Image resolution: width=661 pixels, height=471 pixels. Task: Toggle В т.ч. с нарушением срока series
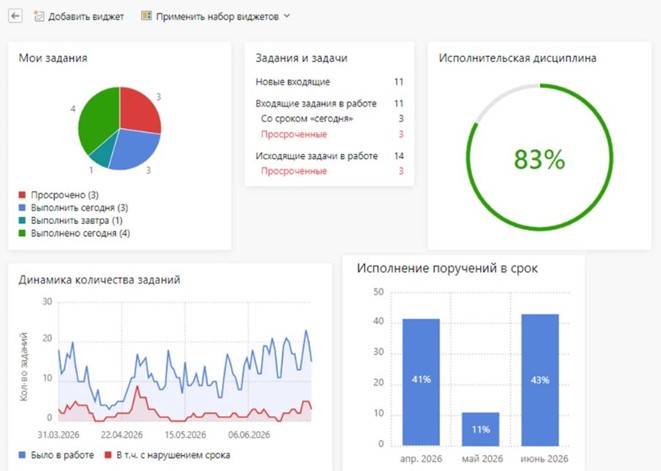click(167, 455)
